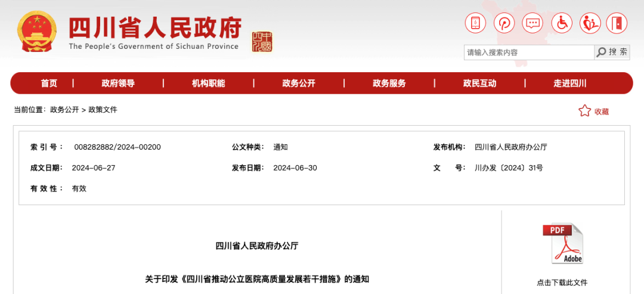Image resolution: width=644 pixels, height=294 pixels.
Task: Click the red seal stamp icon
Action: (x=262, y=42)
